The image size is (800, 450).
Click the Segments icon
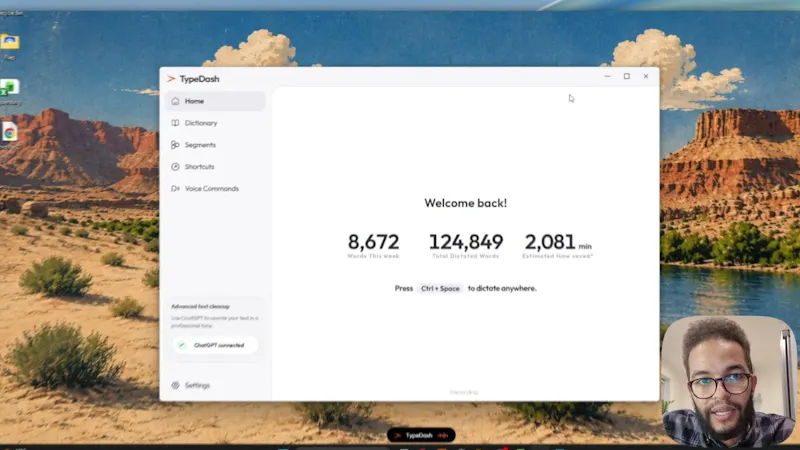coord(175,145)
